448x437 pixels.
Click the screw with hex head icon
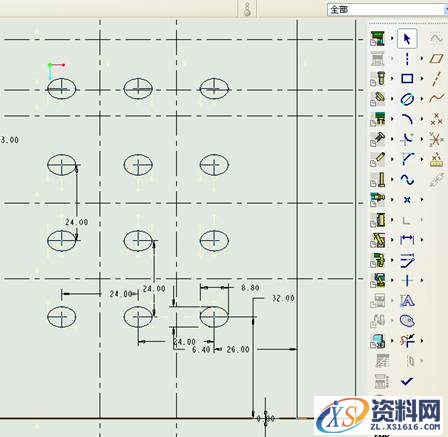pyautogui.click(x=378, y=79)
